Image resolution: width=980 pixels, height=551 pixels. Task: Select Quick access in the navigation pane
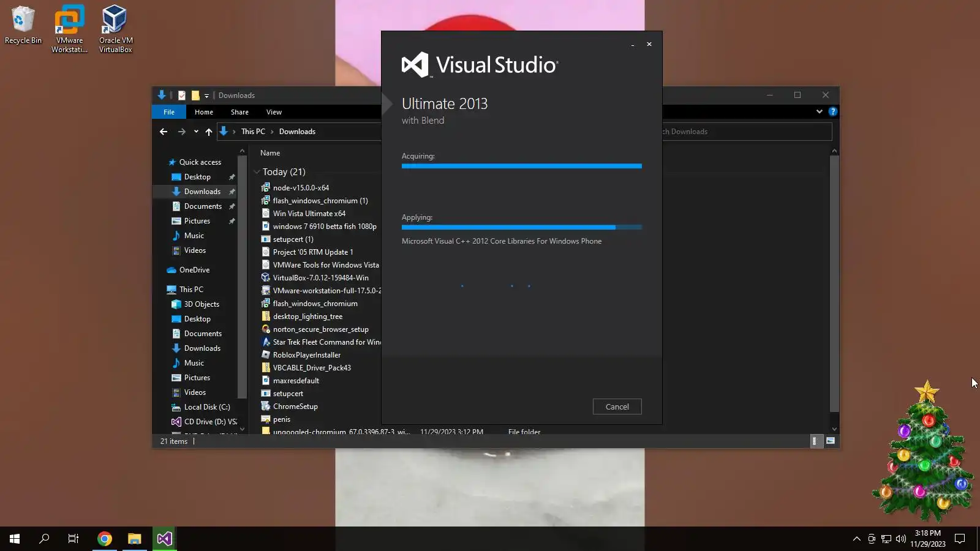(x=200, y=162)
